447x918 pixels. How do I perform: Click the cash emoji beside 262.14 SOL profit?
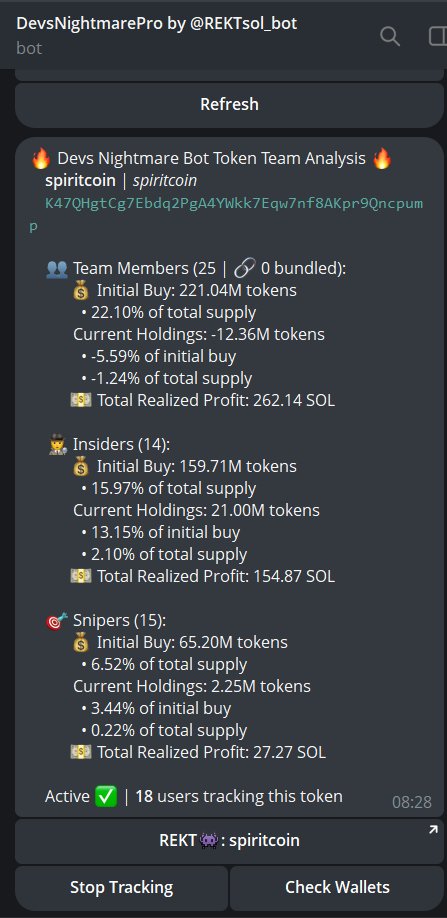(81, 400)
